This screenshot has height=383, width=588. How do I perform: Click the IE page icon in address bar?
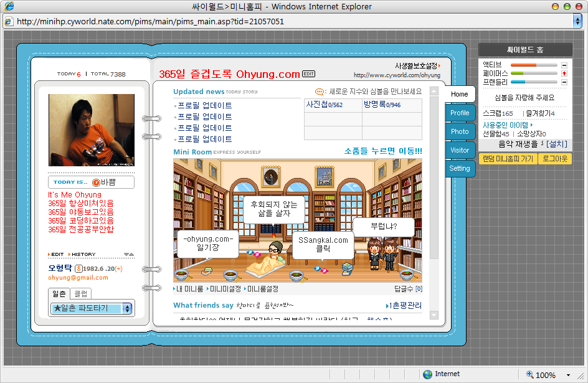pyautogui.click(x=9, y=21)
